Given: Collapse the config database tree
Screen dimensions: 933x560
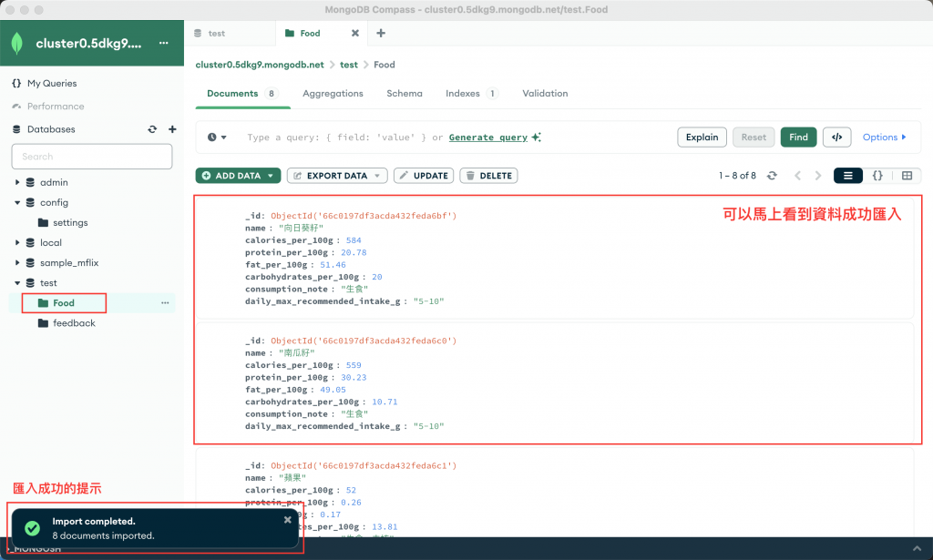Looking at the screenshot, I should coord(17,203).
